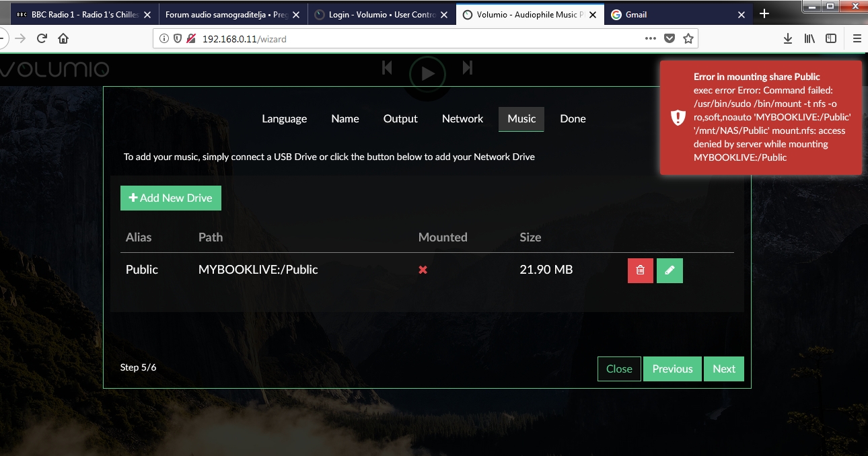This screenshot has height=456, width=868.
Task: Go to Previous wizard step
Action: click(672, 369)
